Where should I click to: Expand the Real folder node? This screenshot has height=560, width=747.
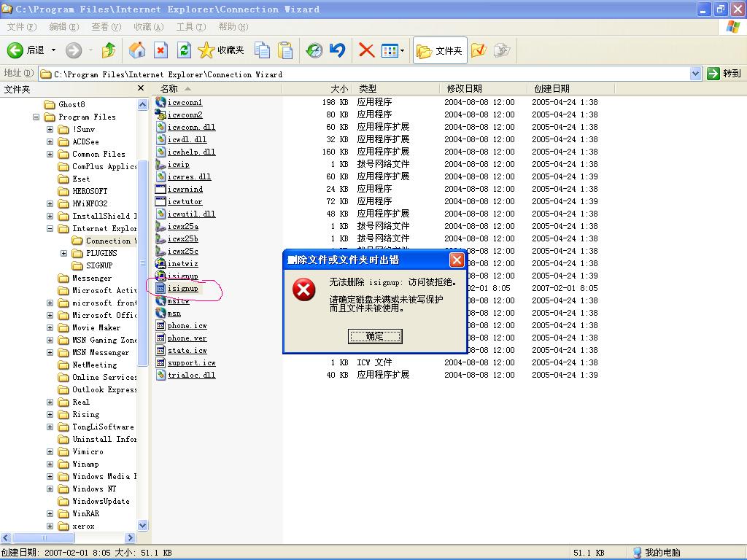click(x=50, y=402)
